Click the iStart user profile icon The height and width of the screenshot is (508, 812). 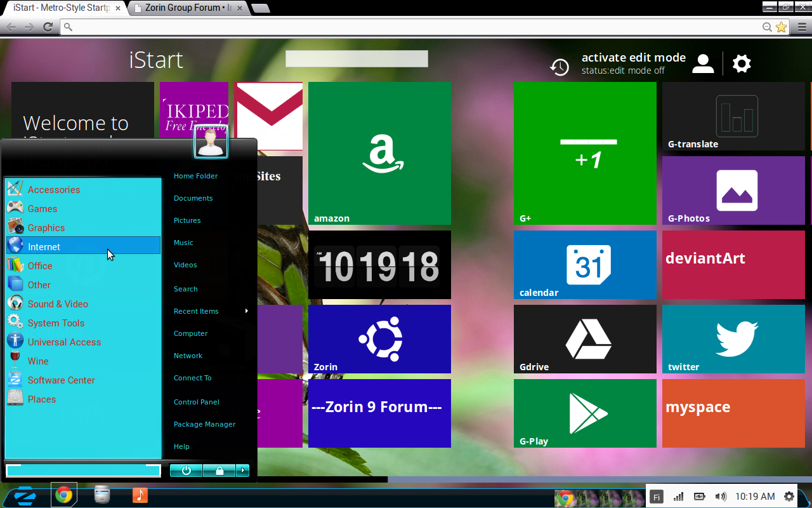coord(703,63)
